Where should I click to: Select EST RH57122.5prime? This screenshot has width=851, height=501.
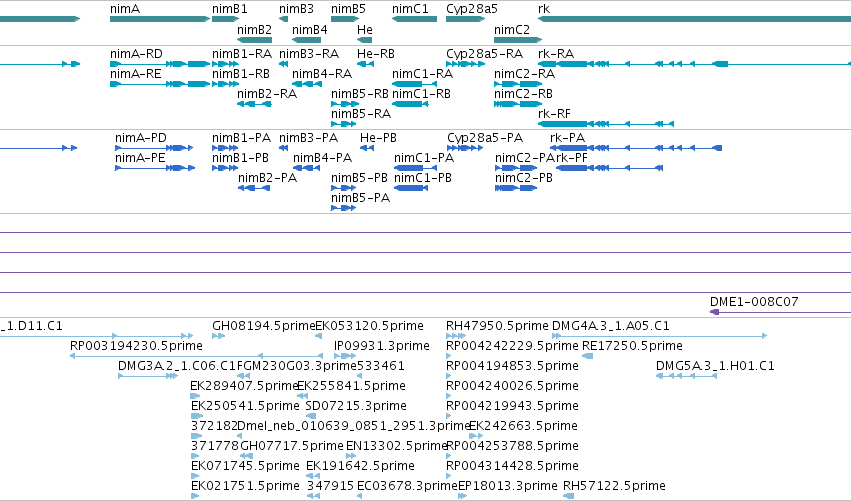(x=614, y=486)
